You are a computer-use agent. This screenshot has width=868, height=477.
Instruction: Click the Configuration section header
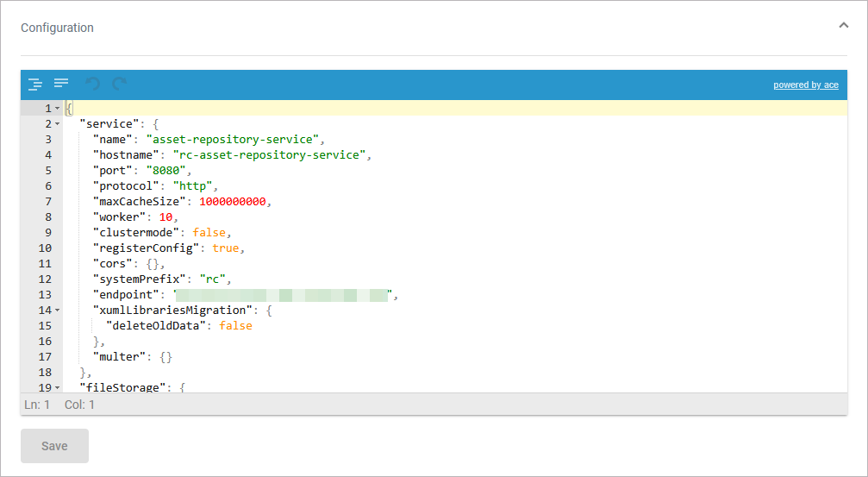click(x=58, y=28)
